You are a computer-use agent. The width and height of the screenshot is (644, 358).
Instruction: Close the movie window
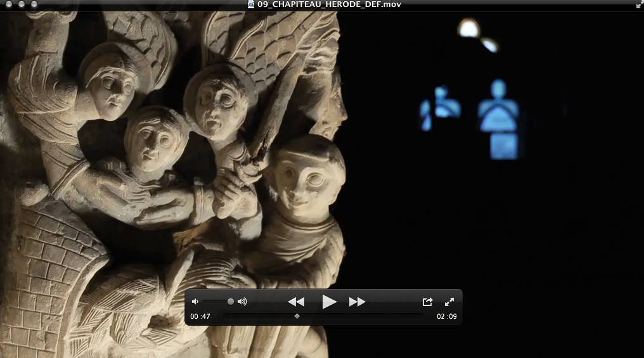pyautogui.click(x=9, y=4)
